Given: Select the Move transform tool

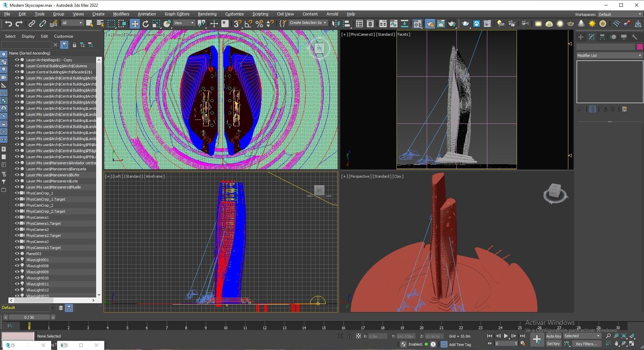Looking at the screenshot, I should coord(135,24).
